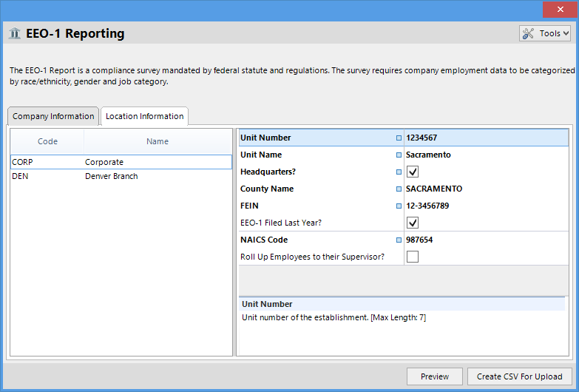Screen dimensions: 579x392
Task: Click the blue marker beside FEIN
Action: tap(399, 206)
